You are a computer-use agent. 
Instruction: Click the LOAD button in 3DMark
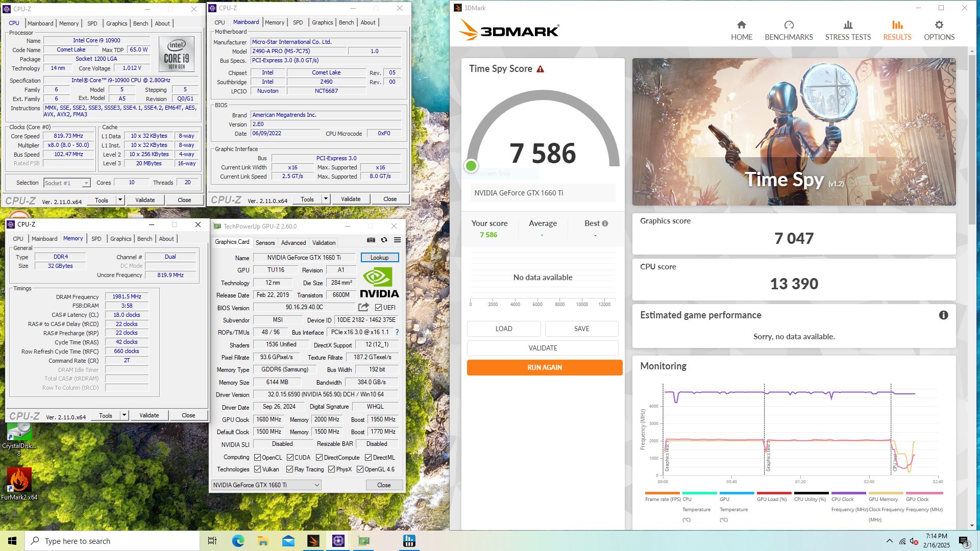pos(504,329)
